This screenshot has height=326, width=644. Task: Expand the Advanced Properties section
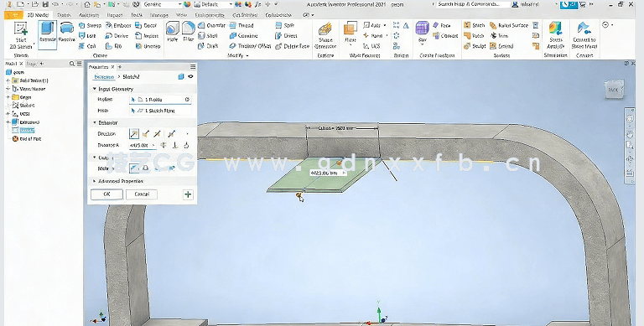pyautogui.click(x=95, y=181)
